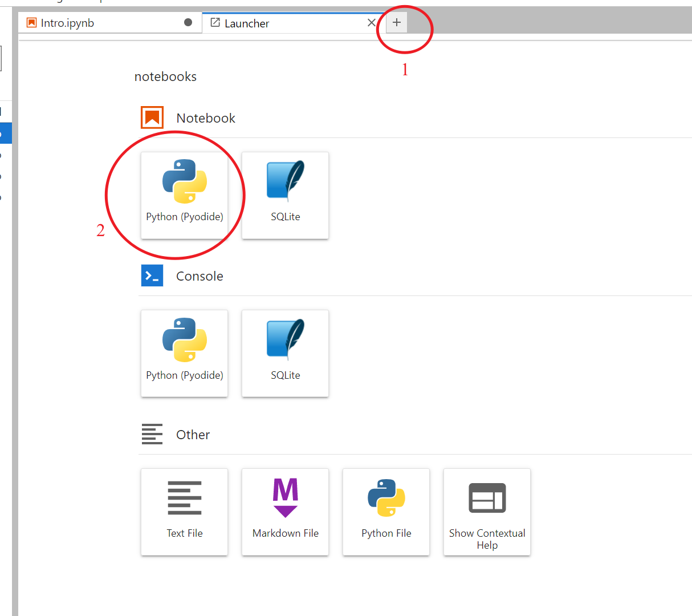Image resolution: width=692 pixels, height=616 pixels.
Task: Click the Notebook section heading
Action: pyautogui.click(x=206, y=118)
